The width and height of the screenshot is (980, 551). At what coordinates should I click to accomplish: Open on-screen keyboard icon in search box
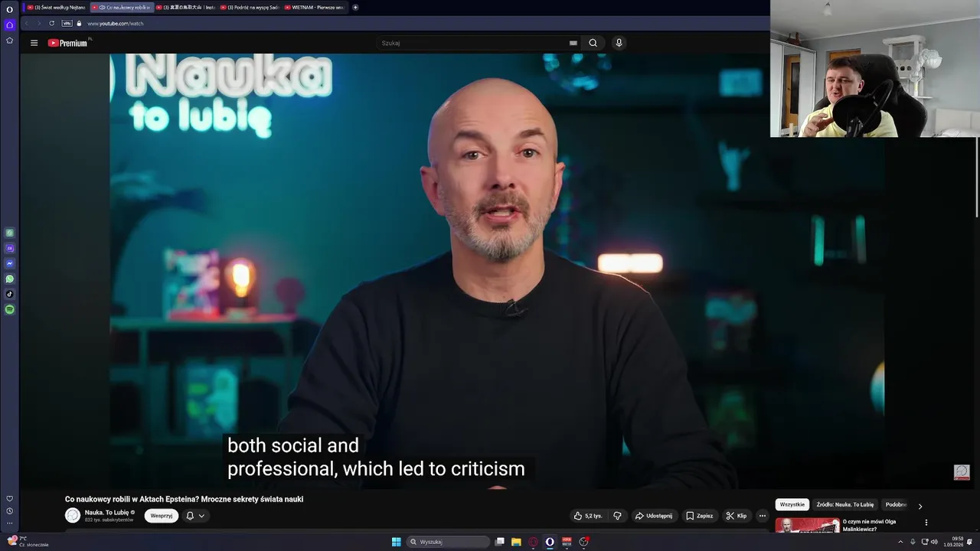tap(573, 43)
